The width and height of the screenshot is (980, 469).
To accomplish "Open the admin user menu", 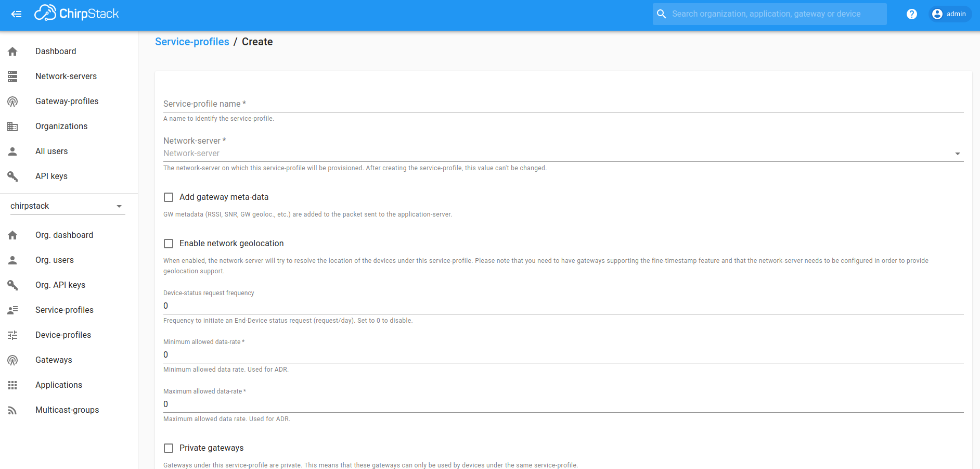I will [x=949, y=14].
